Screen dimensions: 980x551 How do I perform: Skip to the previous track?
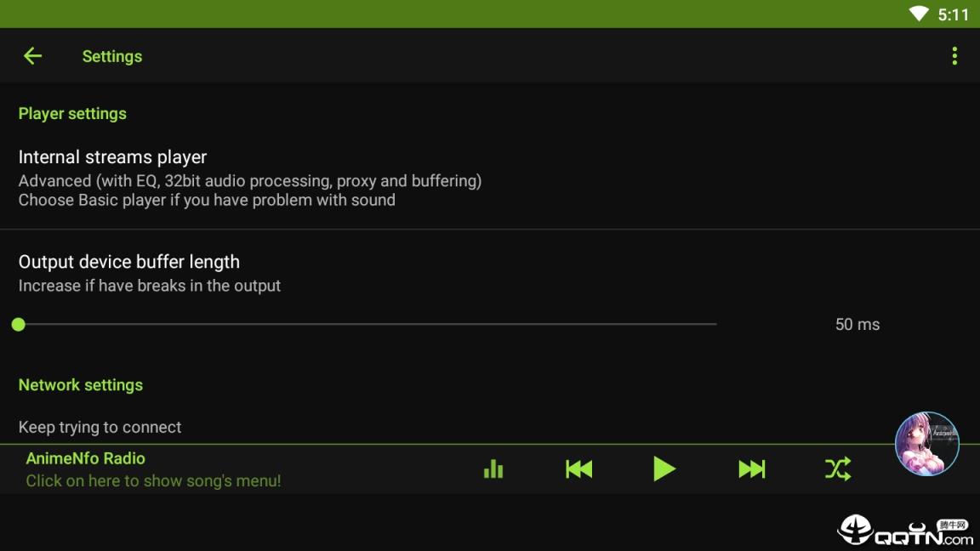578,469
